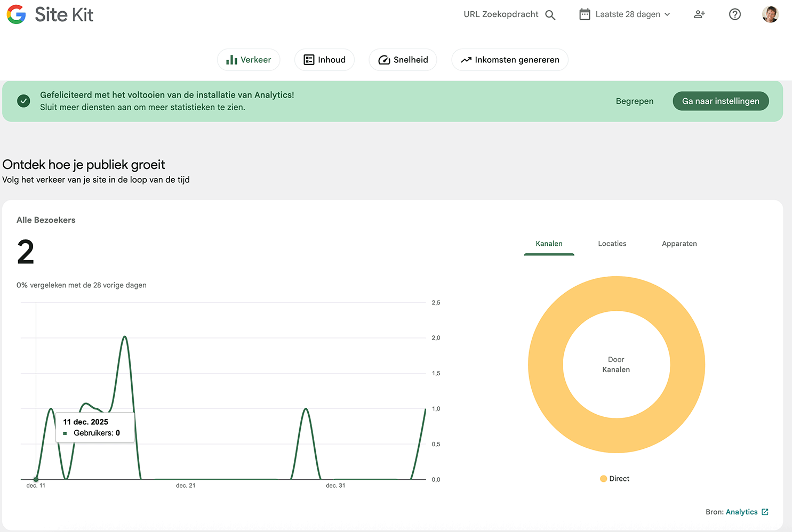Click the green checkmark in the success banner
The image size is (792, 532).
[x=23, y=101]
